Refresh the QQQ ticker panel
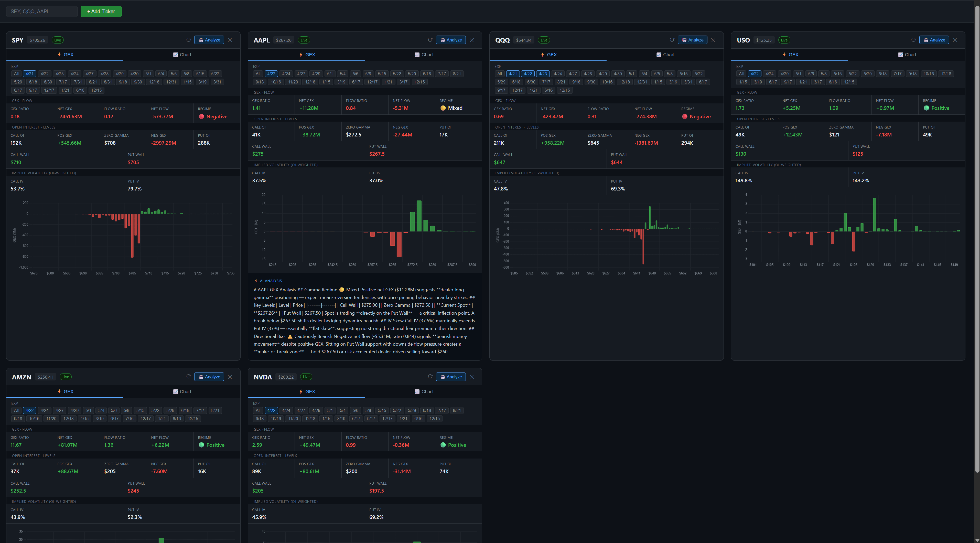 pyautogui.click(x=672, y=40)
